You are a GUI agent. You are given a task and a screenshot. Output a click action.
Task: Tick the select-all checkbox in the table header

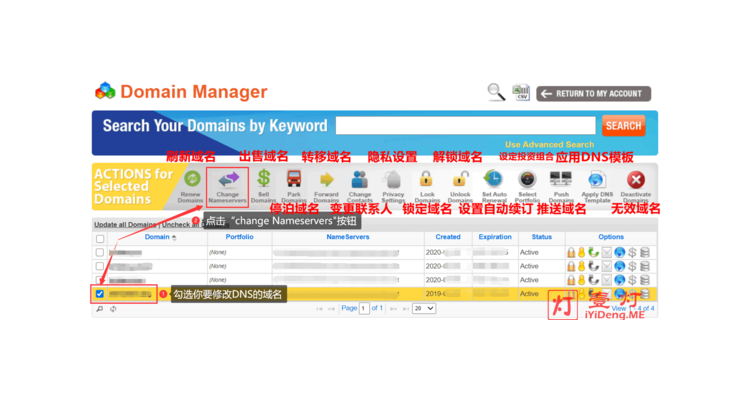100,239
